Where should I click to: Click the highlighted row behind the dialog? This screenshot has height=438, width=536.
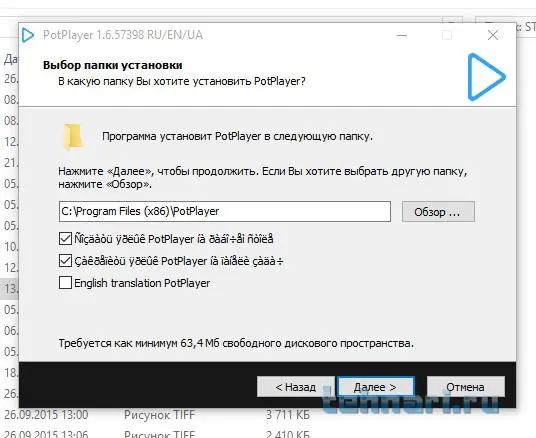click(9, 289)
